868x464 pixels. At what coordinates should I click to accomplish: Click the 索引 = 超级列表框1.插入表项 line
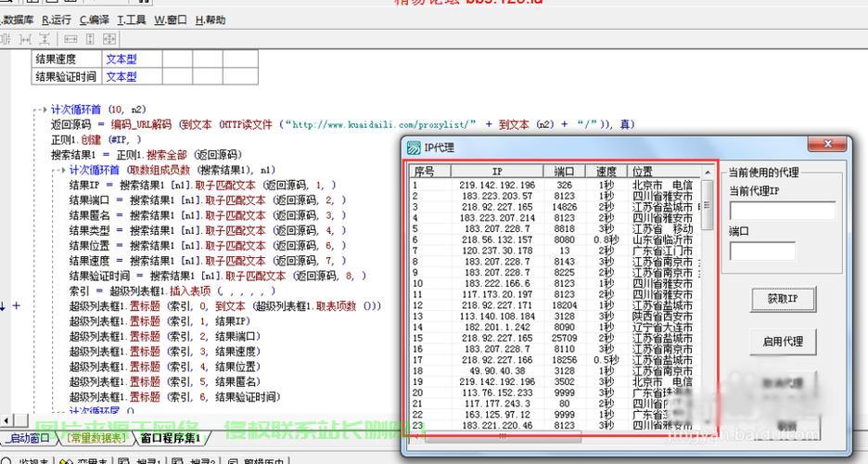[x=172, y=290]
